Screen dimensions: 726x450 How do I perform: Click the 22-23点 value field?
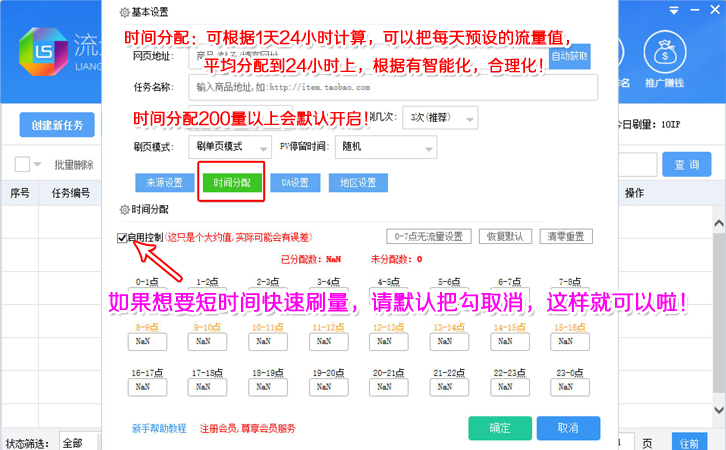click(x=510, y=387)
